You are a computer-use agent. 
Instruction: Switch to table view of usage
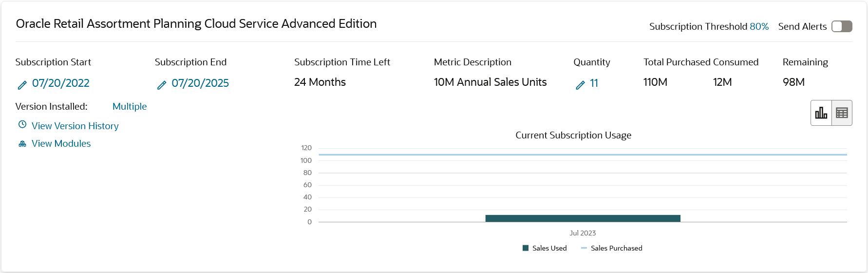(842, 113)
